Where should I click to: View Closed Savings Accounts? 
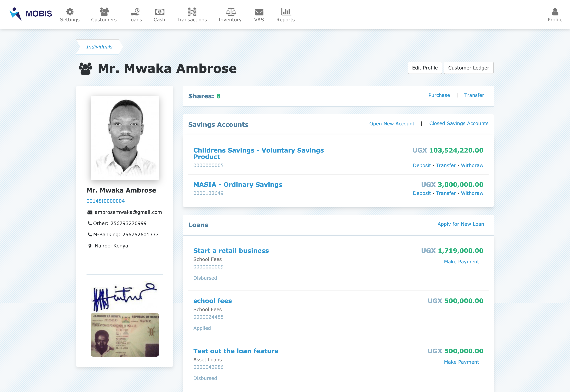[x=459, y=124]
